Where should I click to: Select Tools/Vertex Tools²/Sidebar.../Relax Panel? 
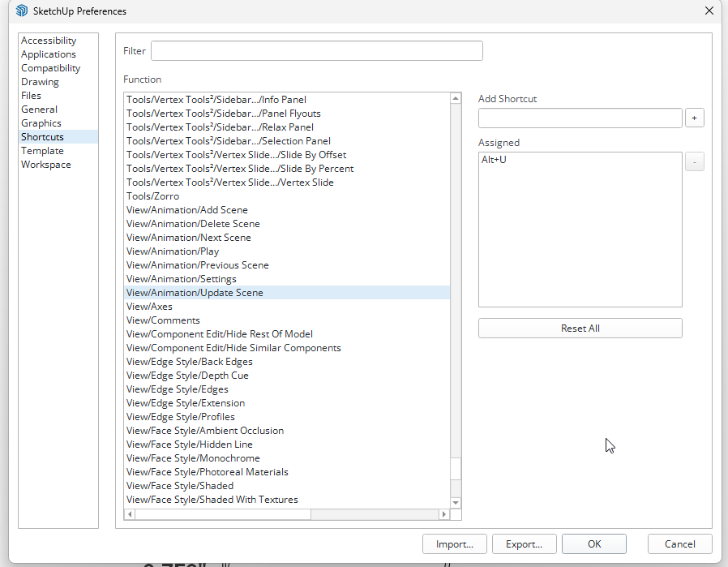288,127
